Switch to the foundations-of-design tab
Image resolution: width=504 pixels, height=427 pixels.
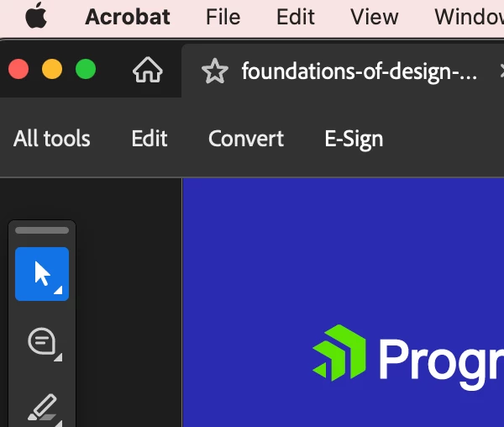359,71
